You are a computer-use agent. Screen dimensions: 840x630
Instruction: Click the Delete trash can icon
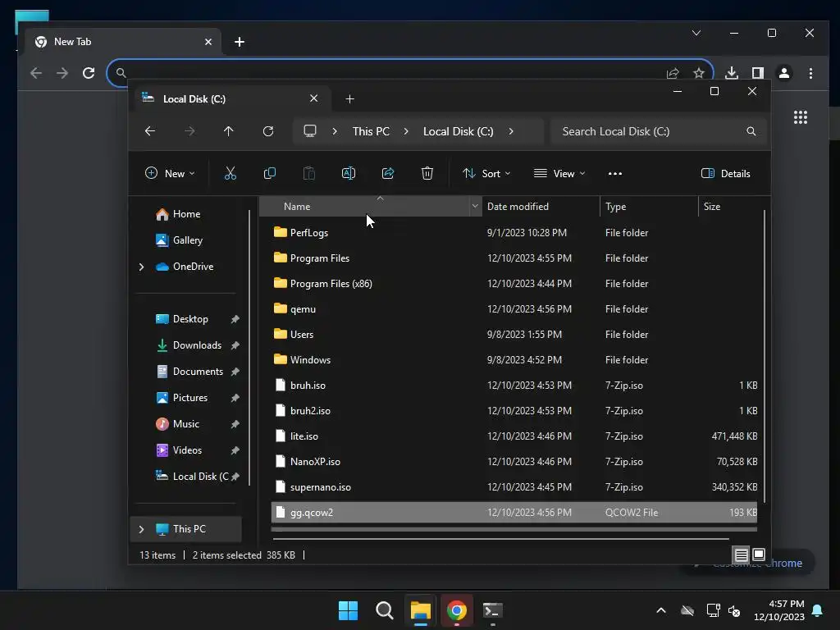[x=427, y=173]
